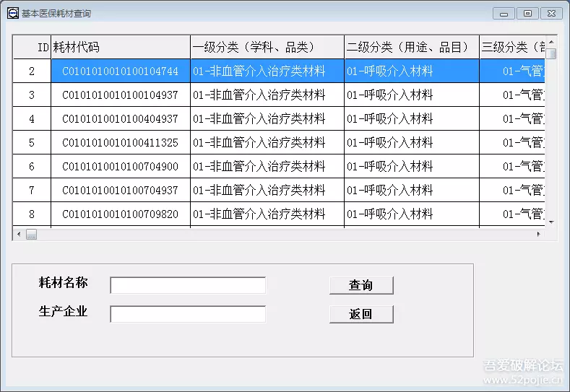Minimize the 基本医保耗材查询 window

click(504, 13)
